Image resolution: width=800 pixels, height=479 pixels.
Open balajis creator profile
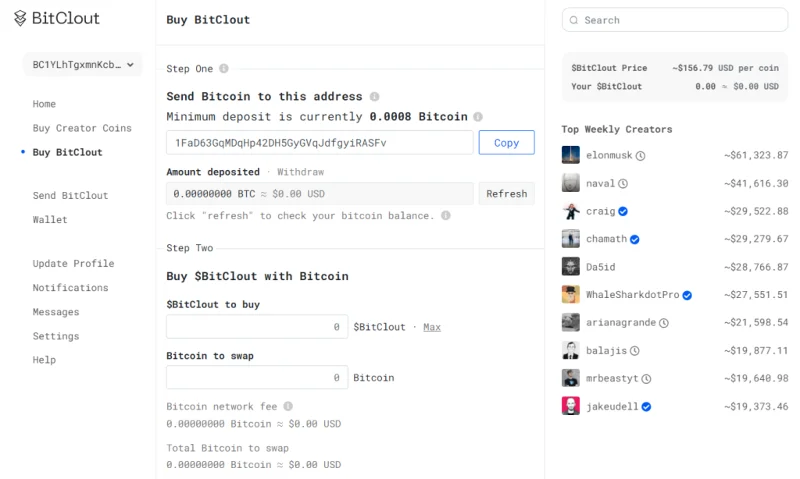(606, 350)
